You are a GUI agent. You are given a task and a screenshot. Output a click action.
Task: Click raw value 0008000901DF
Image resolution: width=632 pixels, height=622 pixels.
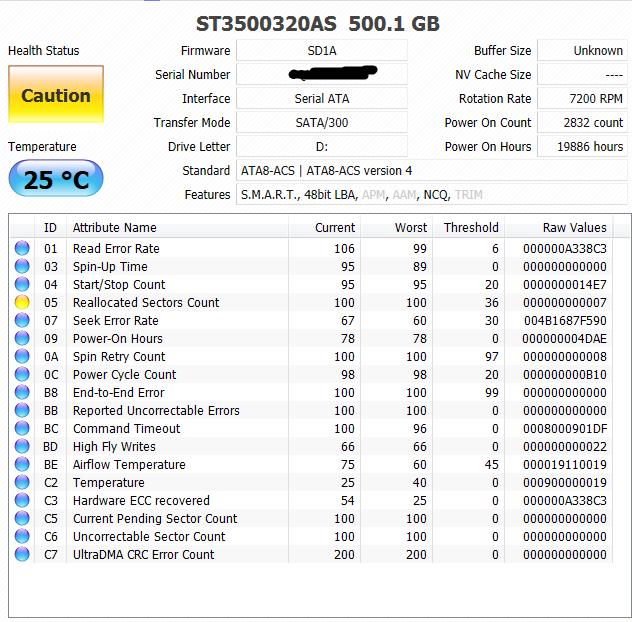point(565,429)
